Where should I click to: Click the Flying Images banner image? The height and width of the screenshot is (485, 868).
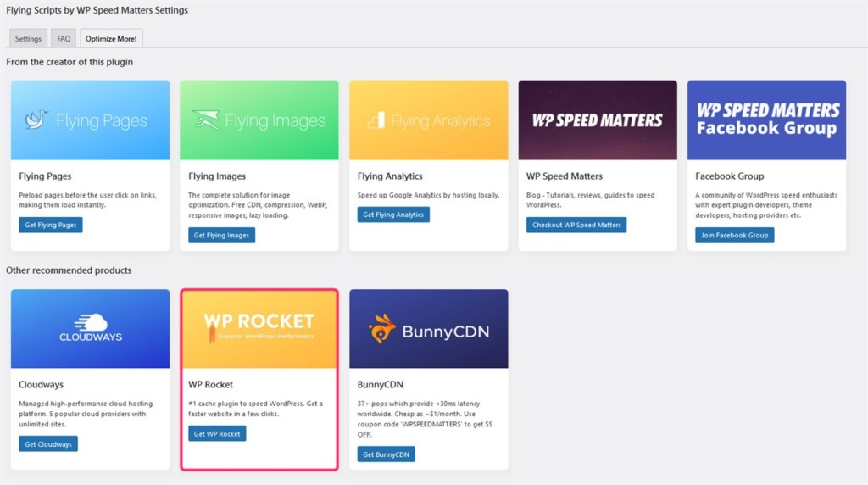259,120
